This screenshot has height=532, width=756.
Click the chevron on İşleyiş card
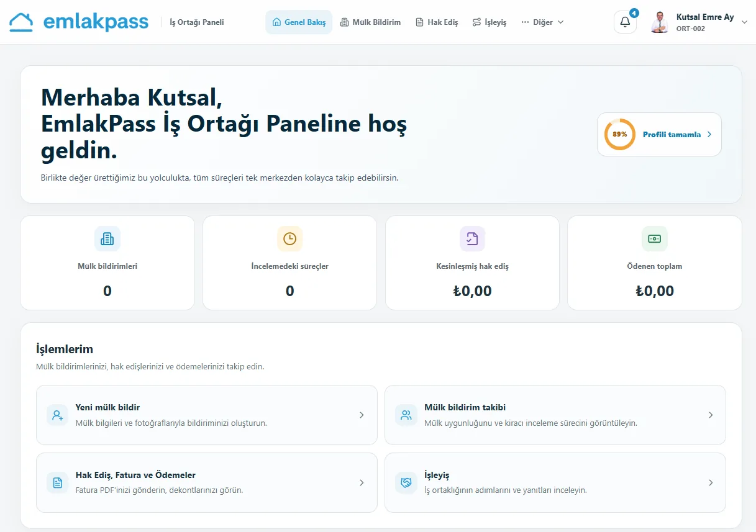[x=711, y=483]
